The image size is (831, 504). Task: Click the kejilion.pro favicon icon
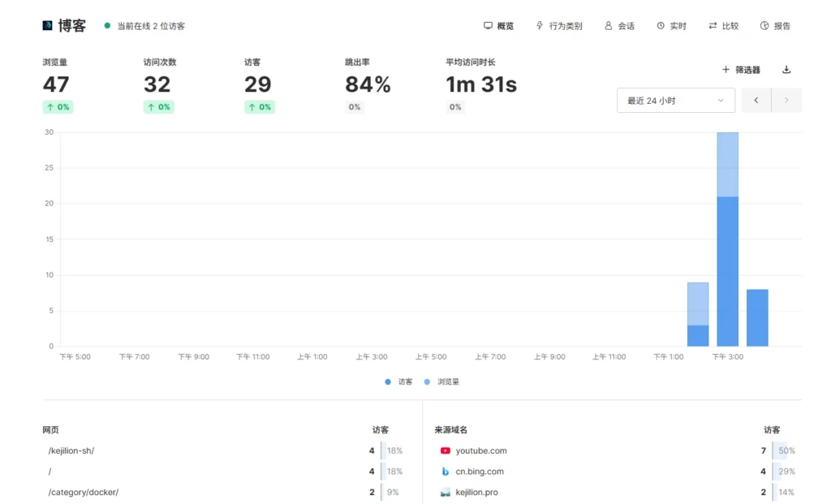[x=445, y=492]
